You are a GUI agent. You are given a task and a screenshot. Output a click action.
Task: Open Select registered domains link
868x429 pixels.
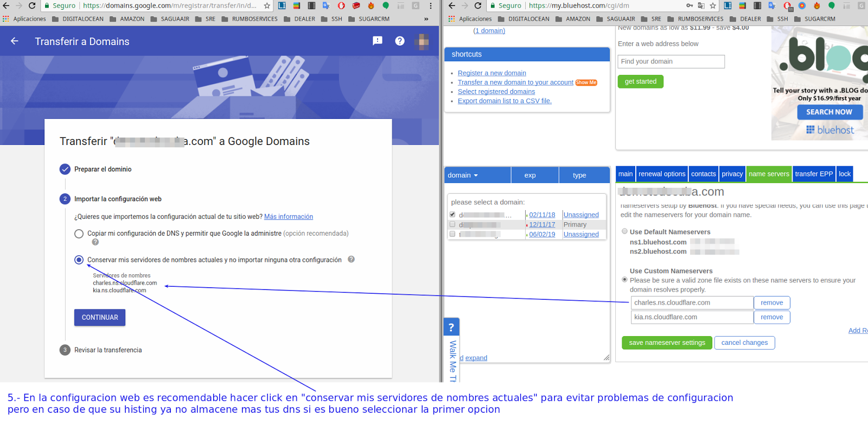(x=496, y=92)
